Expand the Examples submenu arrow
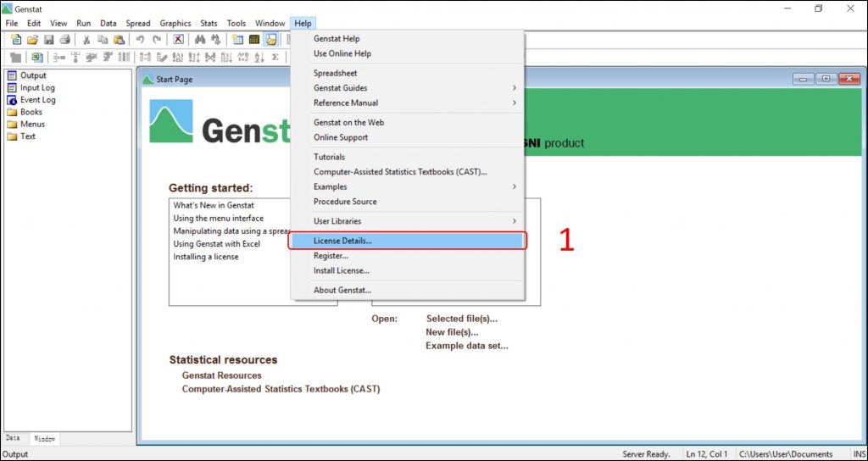Image resolution: width=868 pixels, height=461 pixels. [x=515, y=186]
